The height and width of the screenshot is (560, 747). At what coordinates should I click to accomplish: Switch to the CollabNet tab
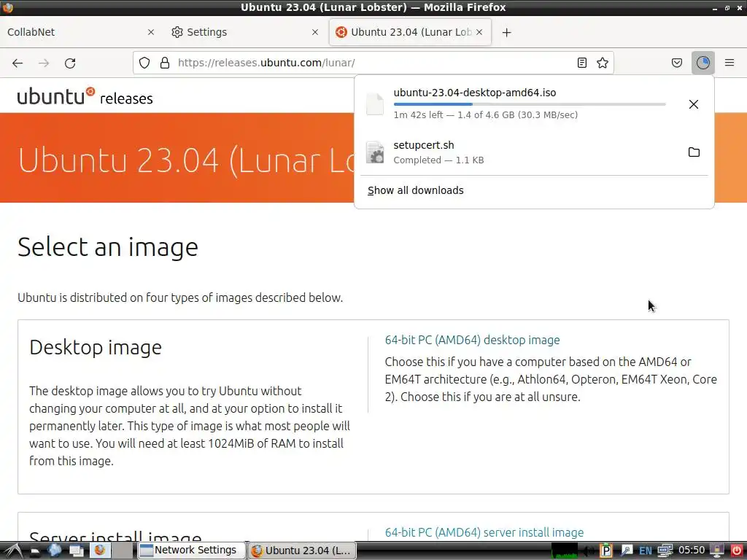[x=82, y=32]
